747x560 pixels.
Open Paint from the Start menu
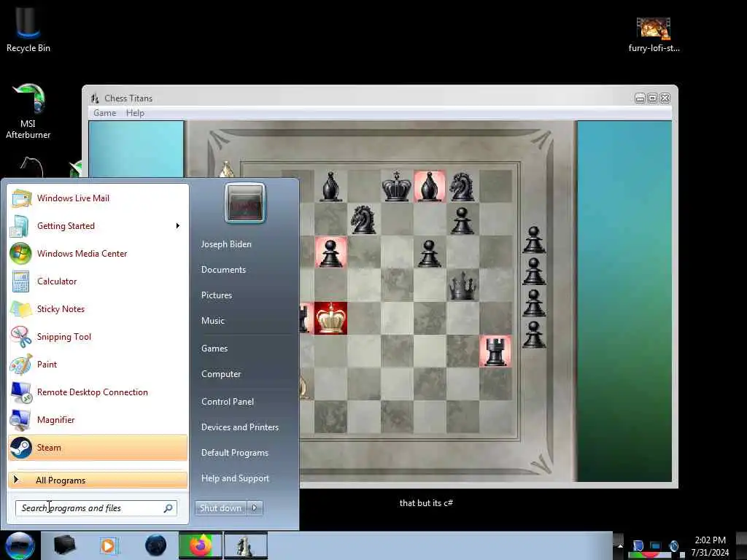[98, 365]
